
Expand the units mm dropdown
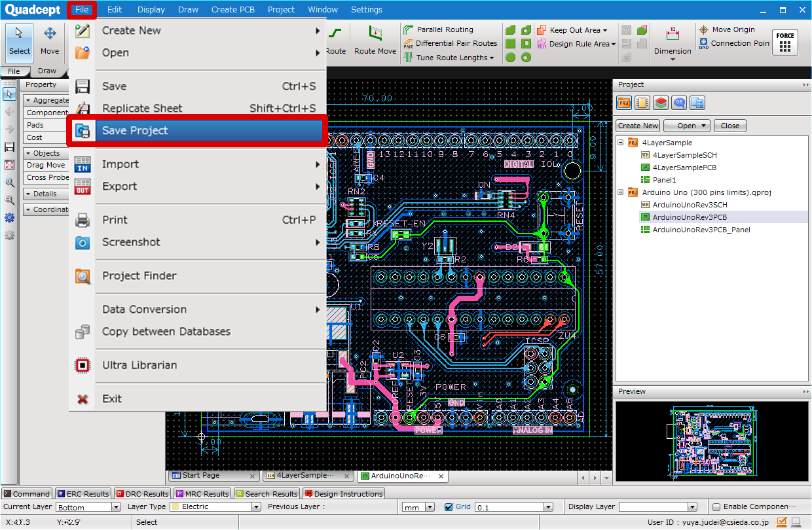[x=430, y=507]
